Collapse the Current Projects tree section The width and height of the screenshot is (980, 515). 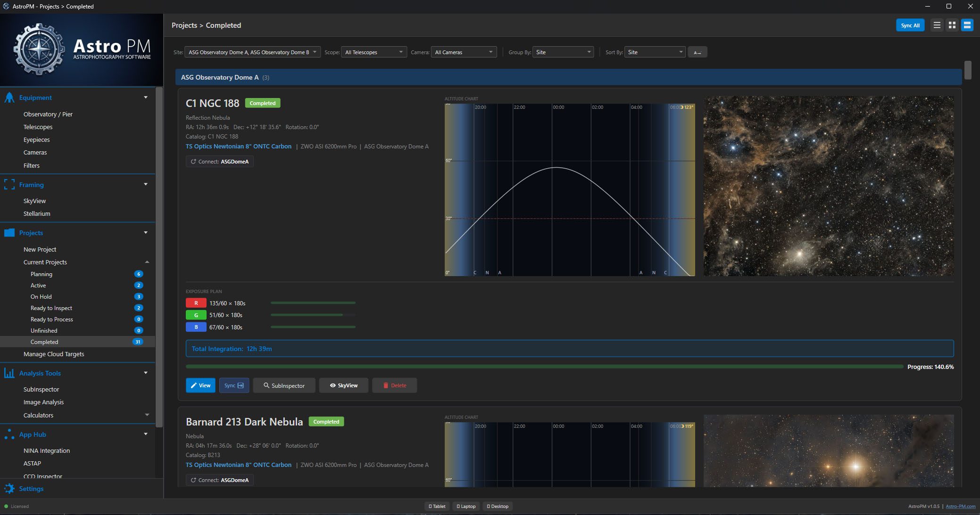[x=147, y=262]
